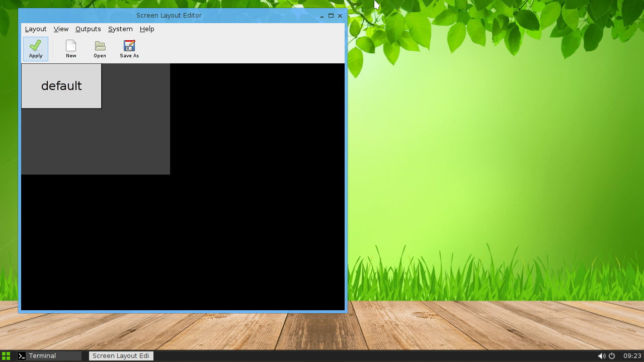Image resolution: width=644 pixels, height=362 pixels.
Task: Open the System menu
Action: [x=120, y=29]
